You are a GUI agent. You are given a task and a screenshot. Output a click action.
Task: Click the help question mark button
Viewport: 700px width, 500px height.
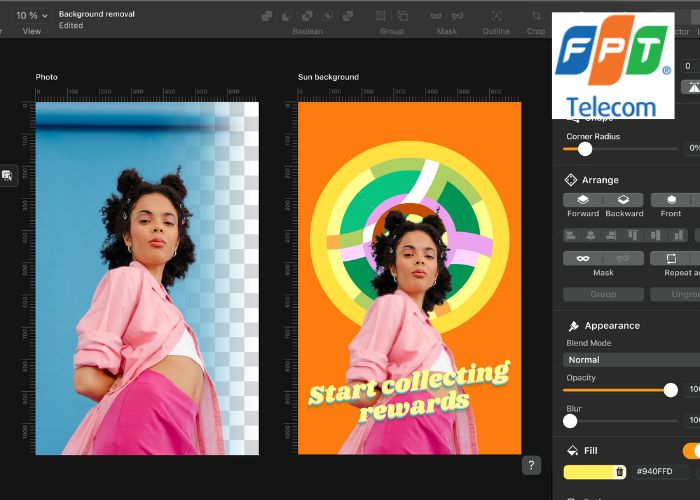532,465
